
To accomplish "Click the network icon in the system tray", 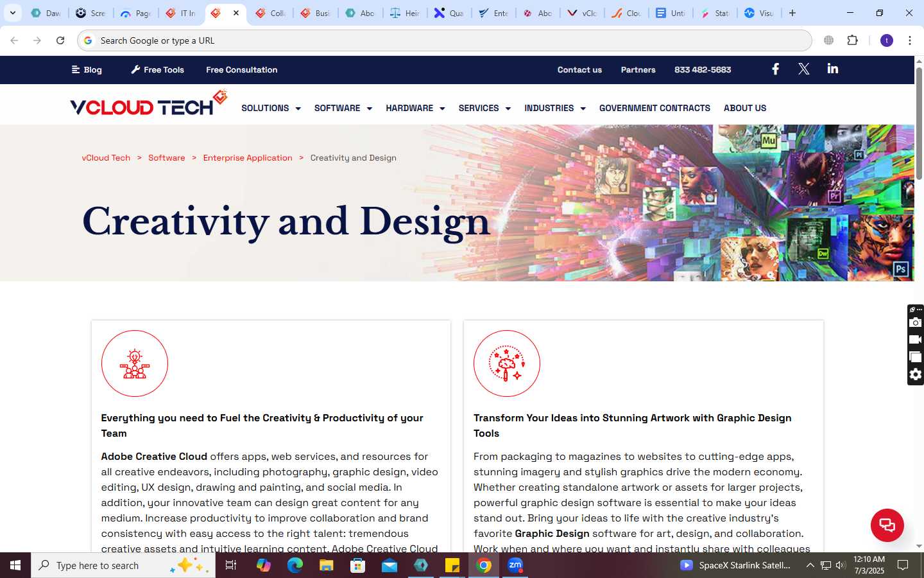I will pos(826,565).
